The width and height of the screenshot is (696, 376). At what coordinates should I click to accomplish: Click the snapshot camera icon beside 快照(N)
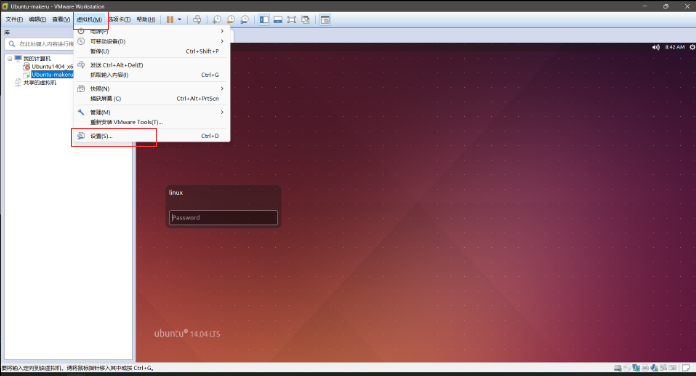tap(81, 88)
